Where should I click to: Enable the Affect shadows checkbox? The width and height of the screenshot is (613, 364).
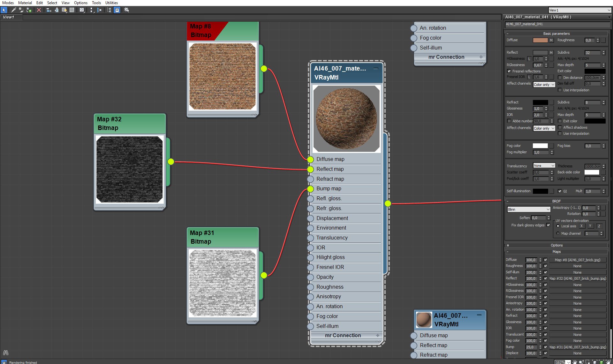(560, 127)
